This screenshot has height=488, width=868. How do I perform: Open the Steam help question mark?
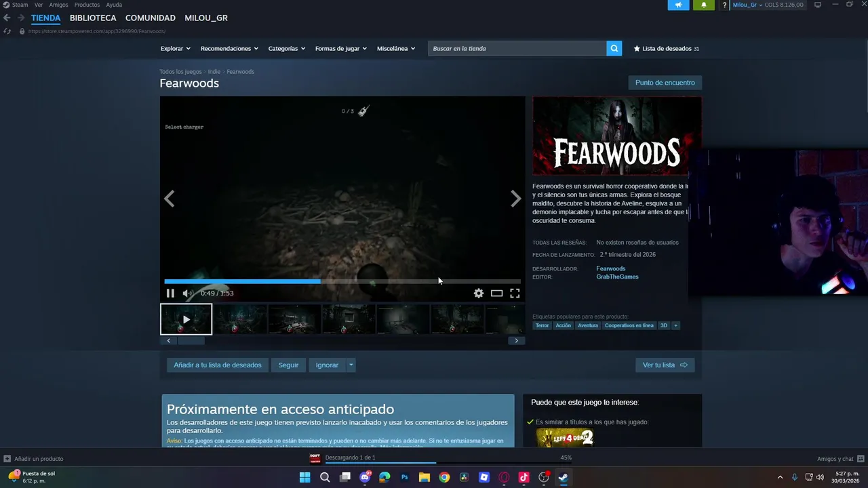click(724, 5)
